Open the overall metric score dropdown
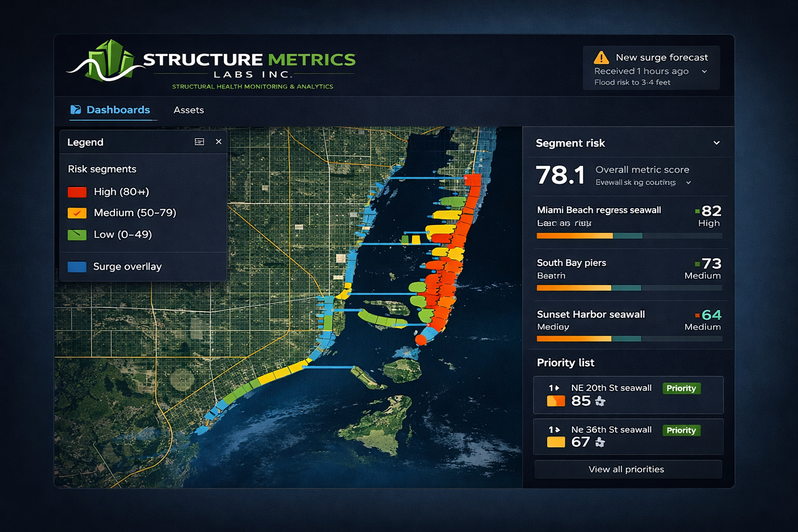This screenshot has height=532, width=798. [x=689, y=183]
